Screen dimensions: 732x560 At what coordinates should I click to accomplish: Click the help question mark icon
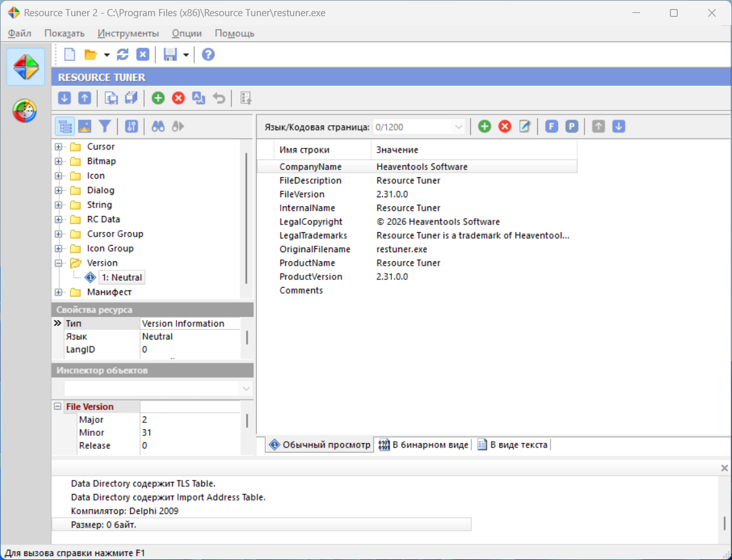(208, 54)
